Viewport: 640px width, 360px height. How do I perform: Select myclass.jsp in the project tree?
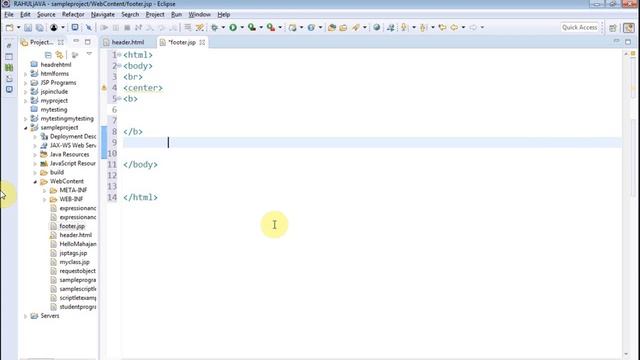point(74,262)
